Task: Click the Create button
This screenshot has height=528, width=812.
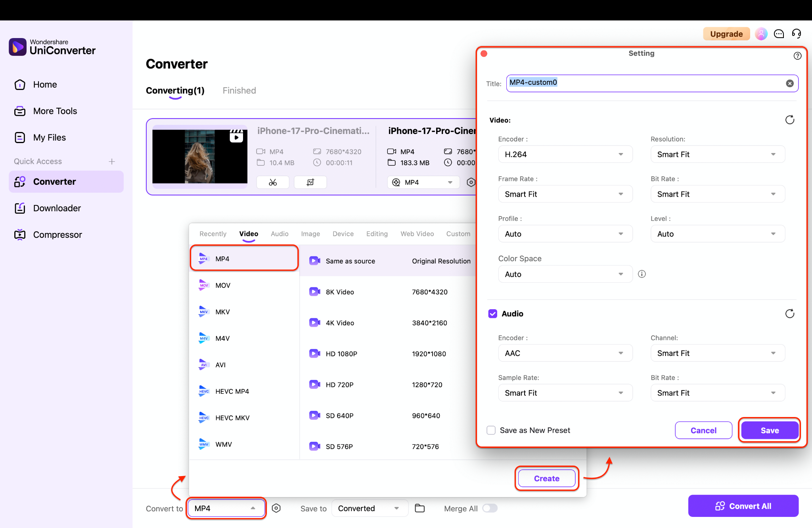Action: (547, 478)
